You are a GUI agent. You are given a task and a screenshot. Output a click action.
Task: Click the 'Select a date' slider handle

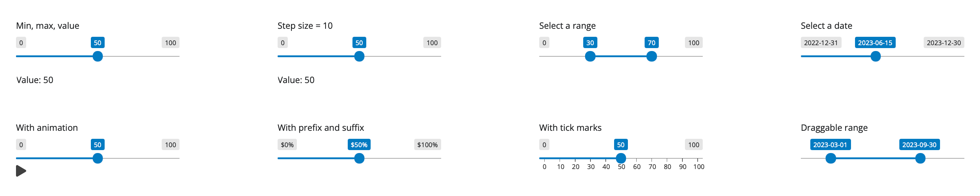pyautogui.click(x=875, y=56)
